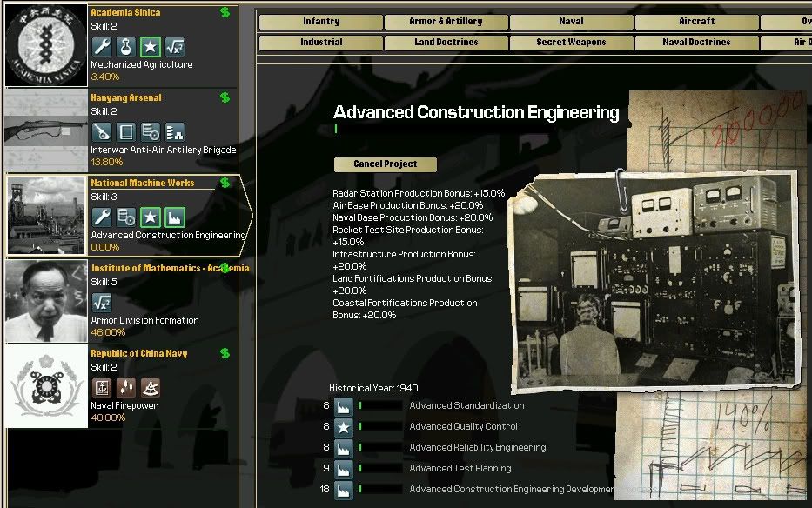Image resolution: width=812 pixels, height=508 pixels.
Task: Click the dollar sign next to Republic of China Navy
Action: (225, 353)
